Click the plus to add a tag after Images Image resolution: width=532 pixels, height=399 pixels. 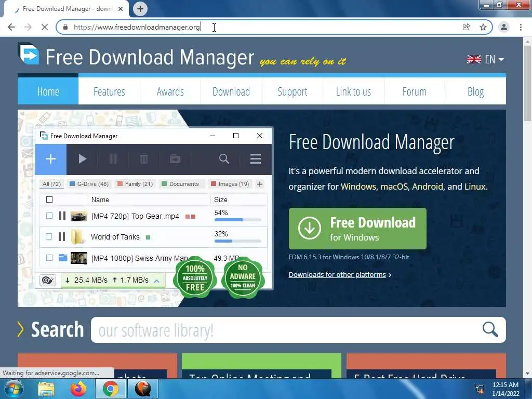pyautogui.click(x=260, y=184)
